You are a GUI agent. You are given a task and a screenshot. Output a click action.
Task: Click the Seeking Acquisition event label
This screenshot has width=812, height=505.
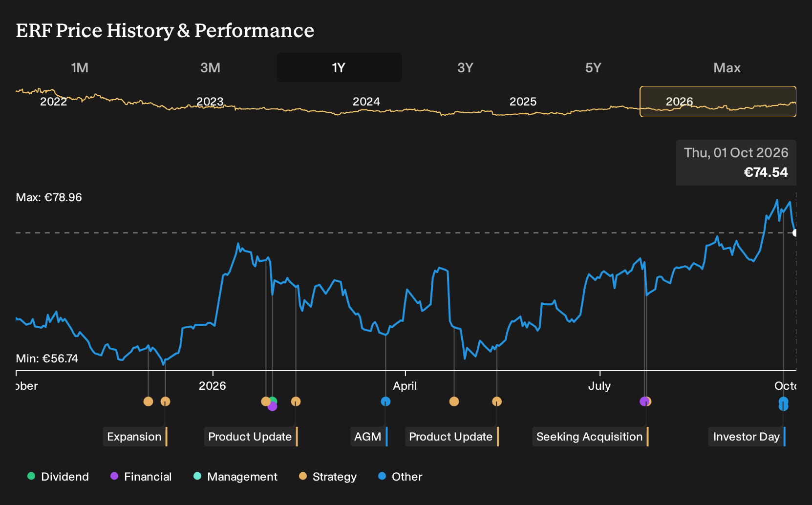coord(590,437)
